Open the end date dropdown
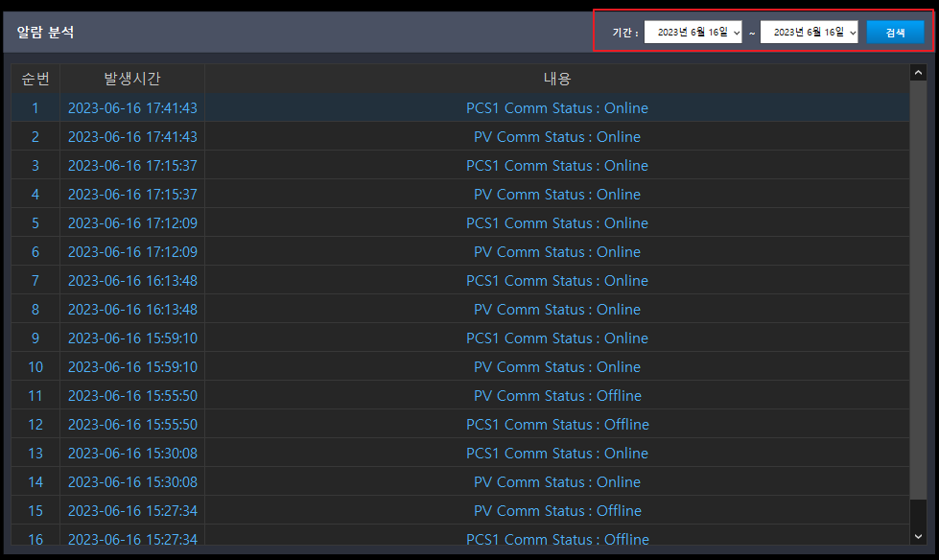The height and width of the screenshot is (560, 939). (810, 33)
